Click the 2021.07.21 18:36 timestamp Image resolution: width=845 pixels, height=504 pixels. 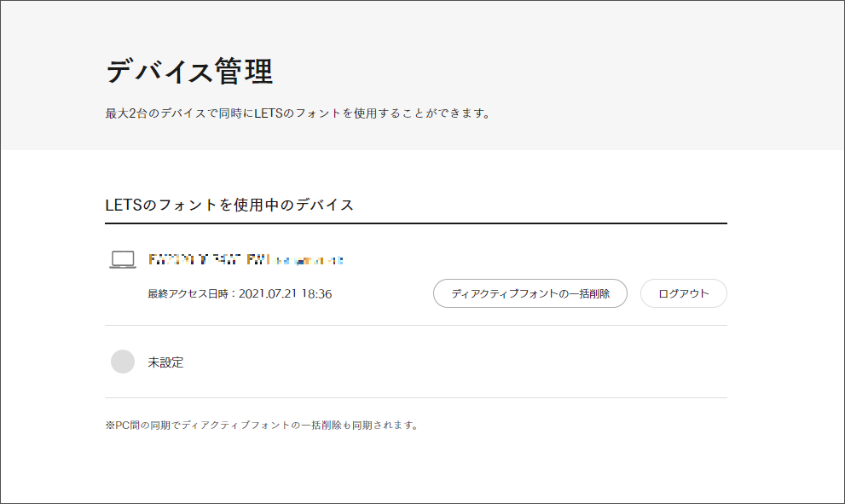286,294
